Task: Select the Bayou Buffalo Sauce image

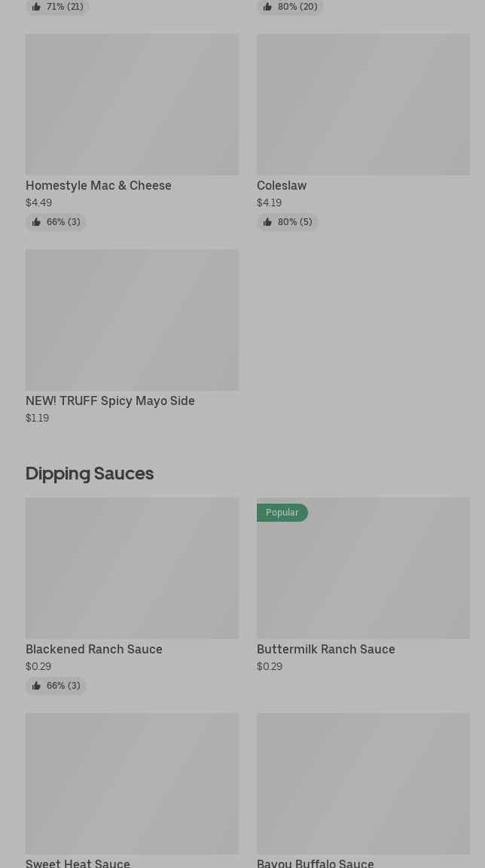Action: coord(363,784)
